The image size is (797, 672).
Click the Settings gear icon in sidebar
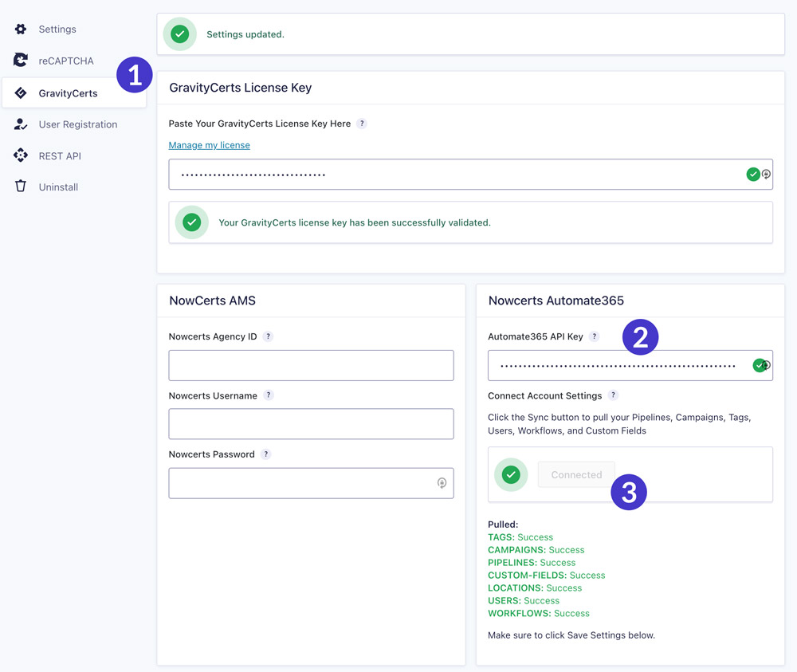coord(21,29)
